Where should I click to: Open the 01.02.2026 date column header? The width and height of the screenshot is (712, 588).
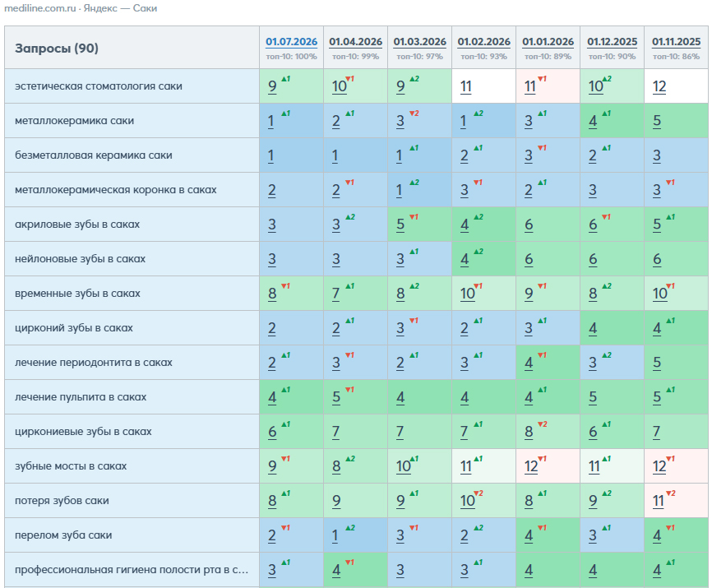point(483,42)
